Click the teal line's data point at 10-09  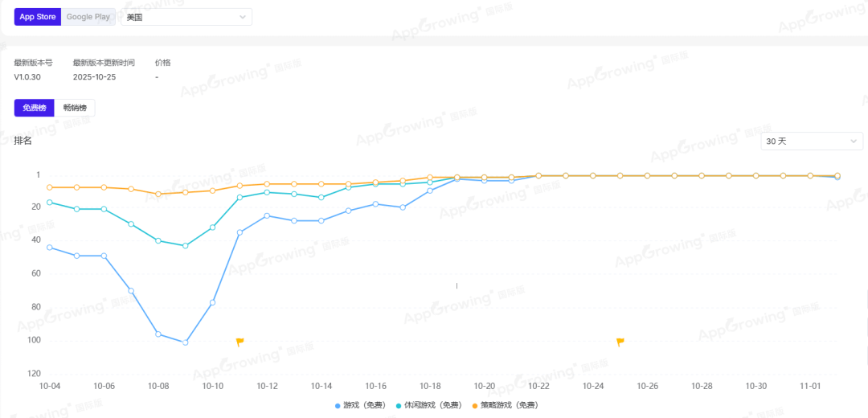coord(186,246)
